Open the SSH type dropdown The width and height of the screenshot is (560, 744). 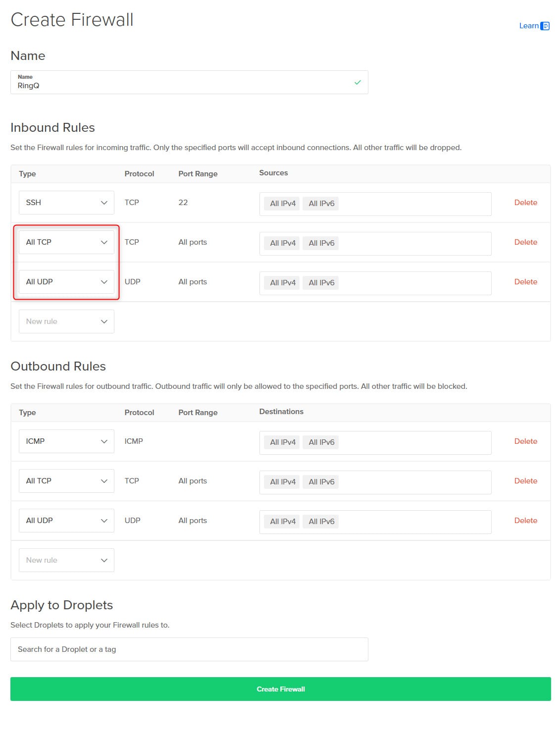click(66, 202)
